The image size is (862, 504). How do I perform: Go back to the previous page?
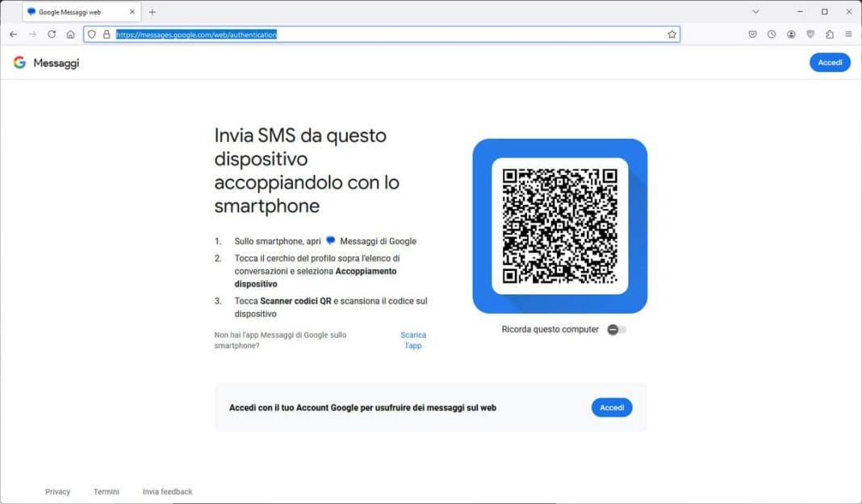tap(13, 34)
